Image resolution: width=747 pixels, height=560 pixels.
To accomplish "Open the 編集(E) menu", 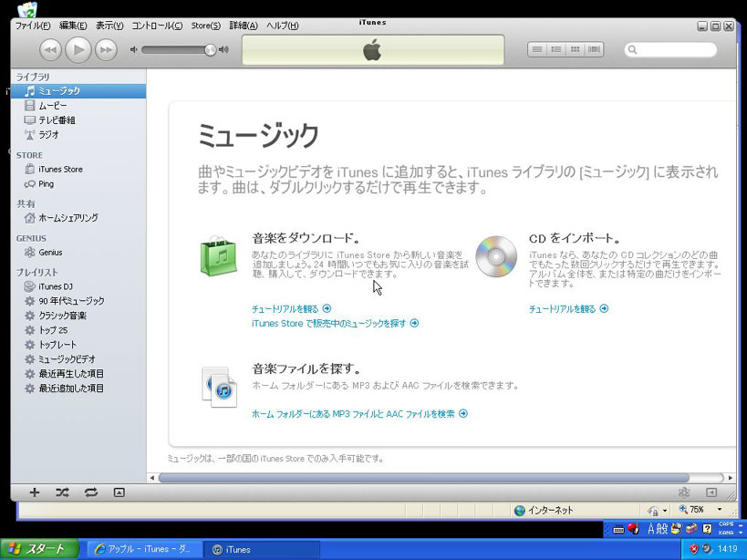I will 73,26.
